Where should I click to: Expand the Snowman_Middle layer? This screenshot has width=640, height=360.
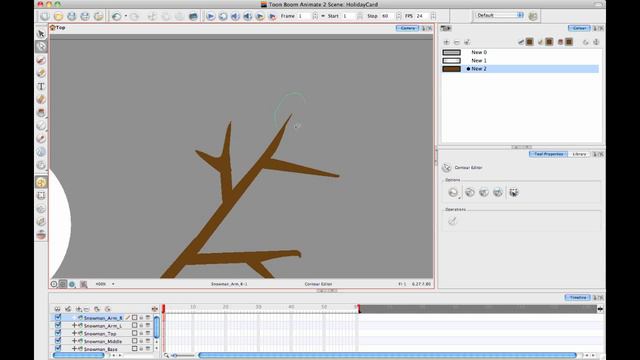[x=74, y=341]
